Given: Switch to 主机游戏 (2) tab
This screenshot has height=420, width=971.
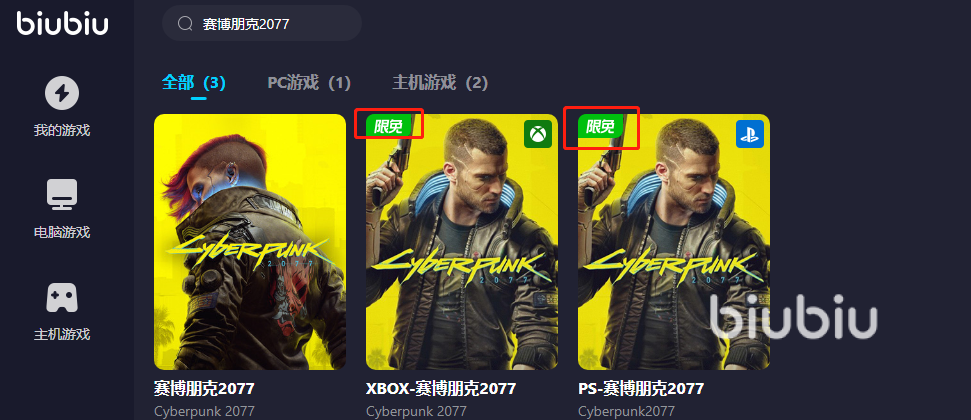Looking at the screenshot, I should (440, 82).
